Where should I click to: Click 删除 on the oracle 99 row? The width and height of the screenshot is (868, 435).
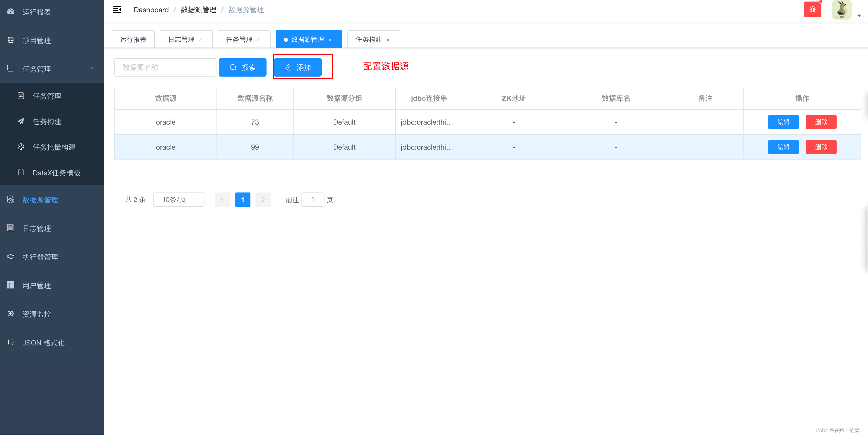[x=821, y=147]
